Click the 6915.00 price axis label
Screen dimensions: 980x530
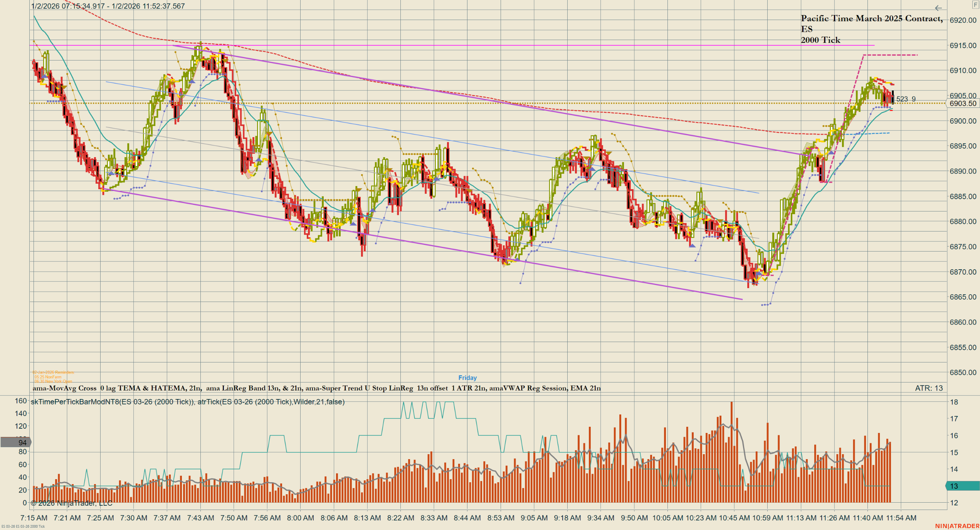click(963, 45)
